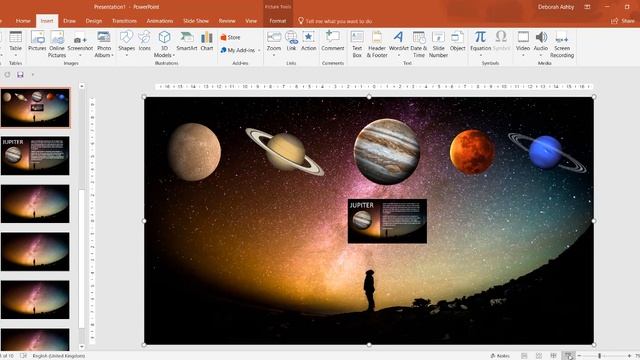Open the Animations tab
The image size is (640, 360).
(160, 21)
